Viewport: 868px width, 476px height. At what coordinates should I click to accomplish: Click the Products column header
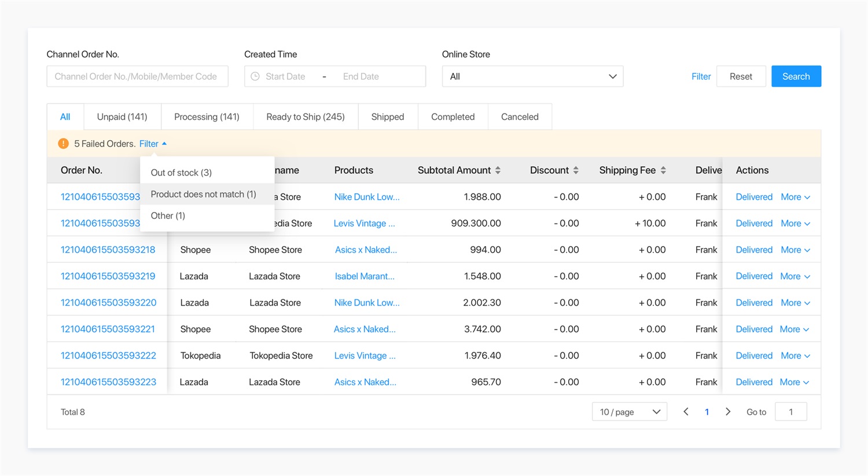[354, 170]
